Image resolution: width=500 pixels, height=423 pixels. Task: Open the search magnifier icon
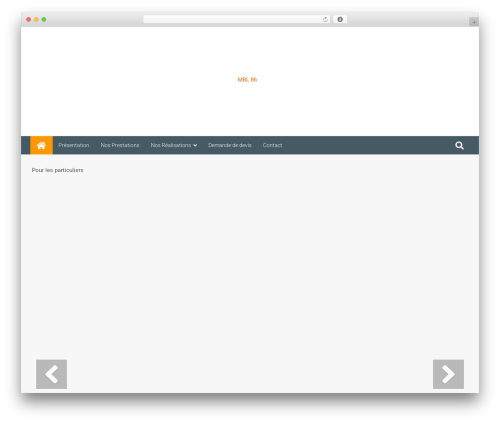coord(459,145)
